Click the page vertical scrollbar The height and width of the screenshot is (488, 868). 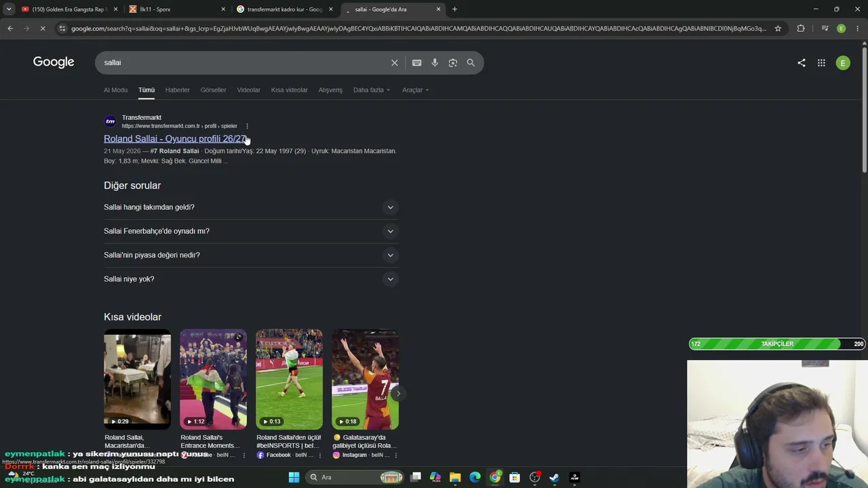pyautogui.click(x=864, y=108)
